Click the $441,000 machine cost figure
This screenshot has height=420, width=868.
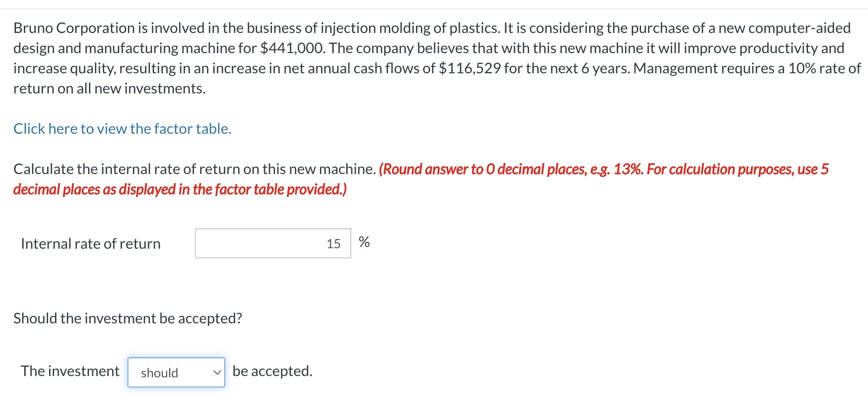[x=293, y=48]
